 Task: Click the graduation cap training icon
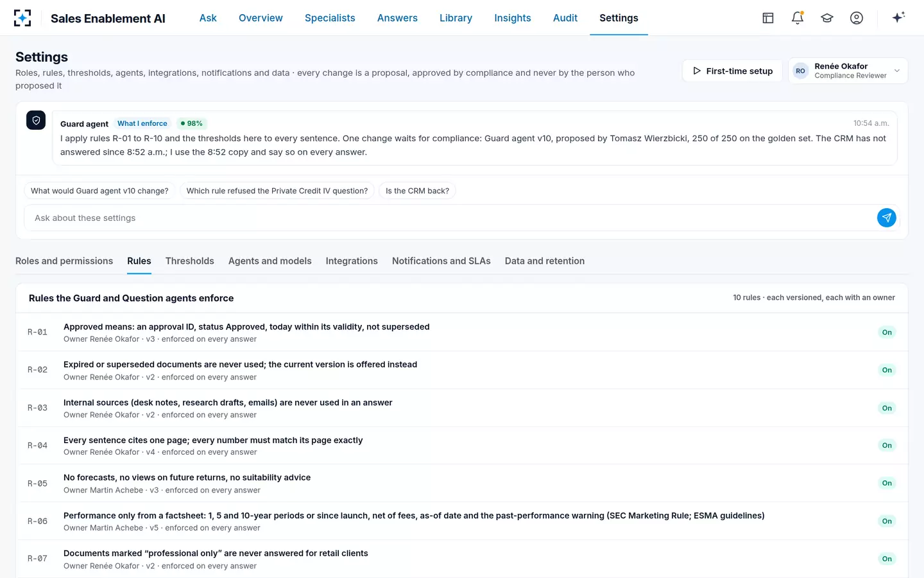pos(827,18)
